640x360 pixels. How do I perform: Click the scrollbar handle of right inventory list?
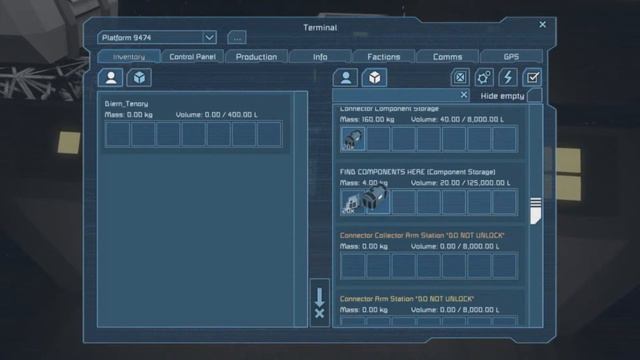536,211
